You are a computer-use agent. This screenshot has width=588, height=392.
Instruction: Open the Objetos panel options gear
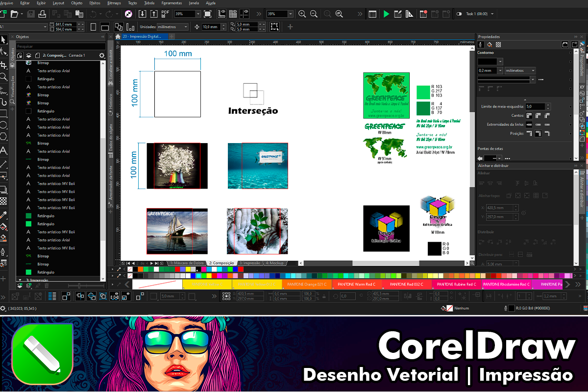click(x=101, y=55)
